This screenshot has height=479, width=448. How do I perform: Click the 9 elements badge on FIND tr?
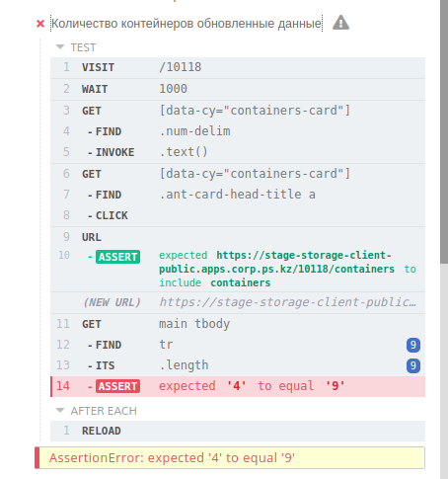pyautogui.click(x=413, y=345)
